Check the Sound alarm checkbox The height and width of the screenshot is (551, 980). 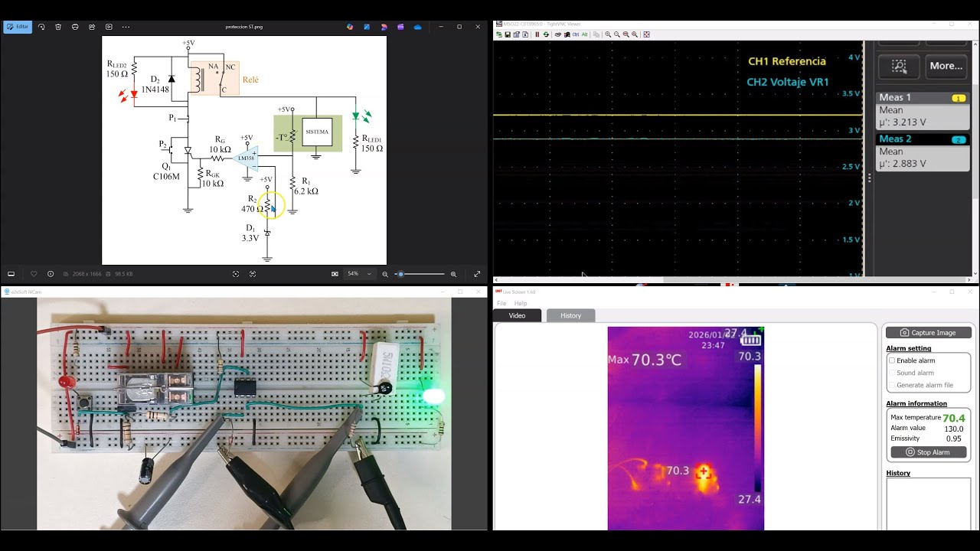892,373
